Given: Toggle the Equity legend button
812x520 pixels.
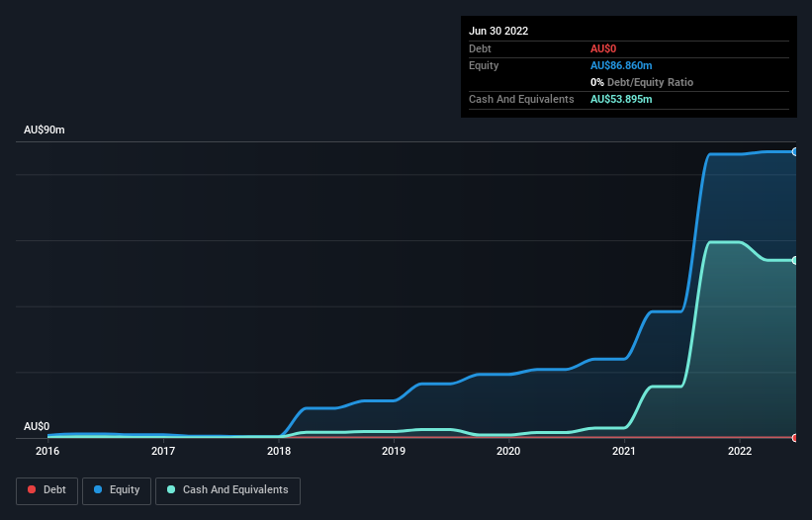Looking at the screenshot, I should pos(117,490).
